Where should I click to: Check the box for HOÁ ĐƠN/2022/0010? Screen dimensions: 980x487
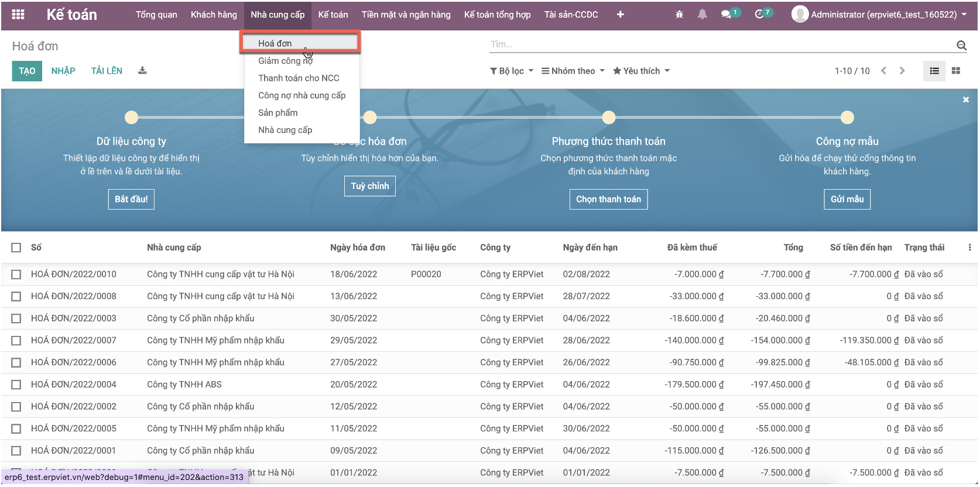pyautogui.click(x=16, y=275)
